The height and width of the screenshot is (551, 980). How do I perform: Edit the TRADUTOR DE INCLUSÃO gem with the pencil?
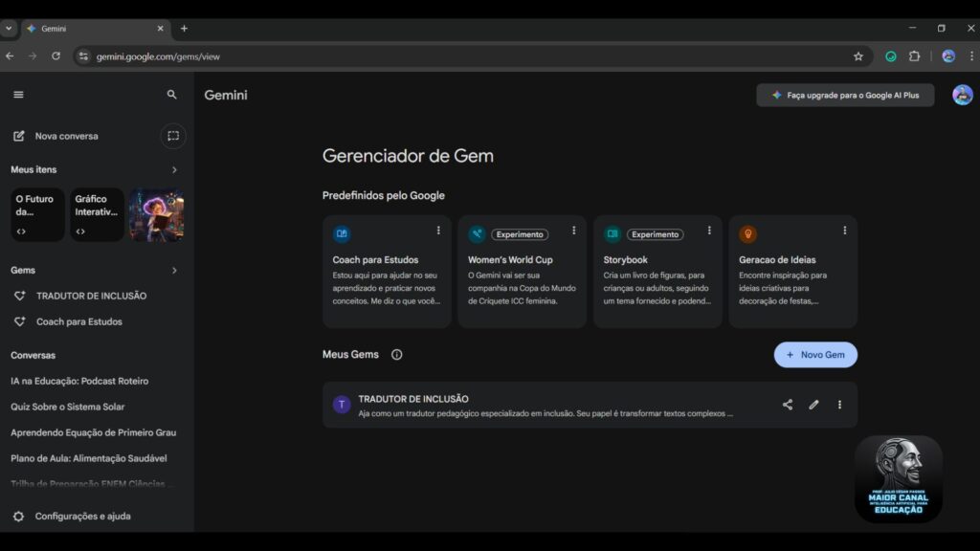pos(813,404)
